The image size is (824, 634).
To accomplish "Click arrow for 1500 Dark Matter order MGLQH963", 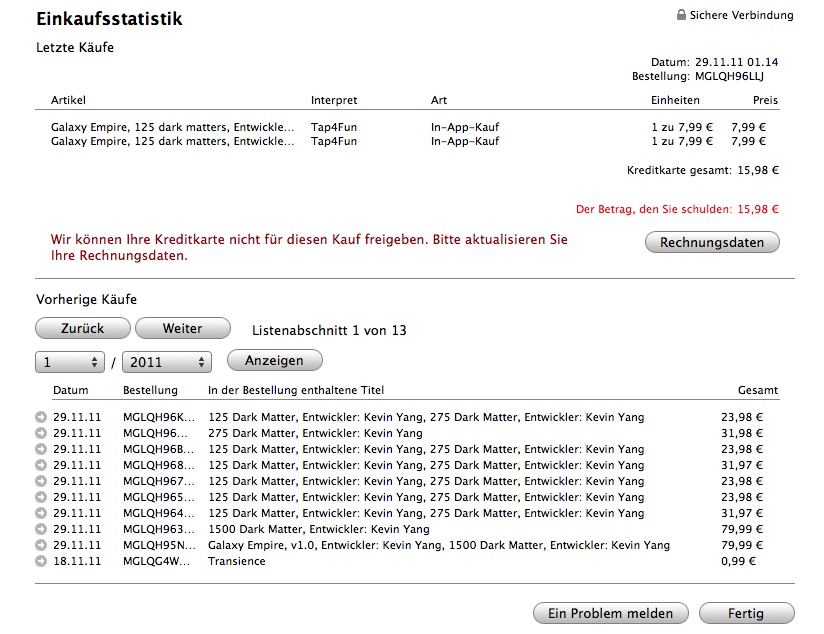I will 41,529.
